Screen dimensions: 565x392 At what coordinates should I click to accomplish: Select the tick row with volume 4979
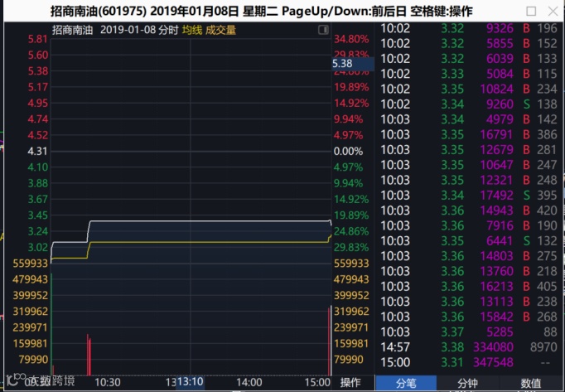point(469,119)
